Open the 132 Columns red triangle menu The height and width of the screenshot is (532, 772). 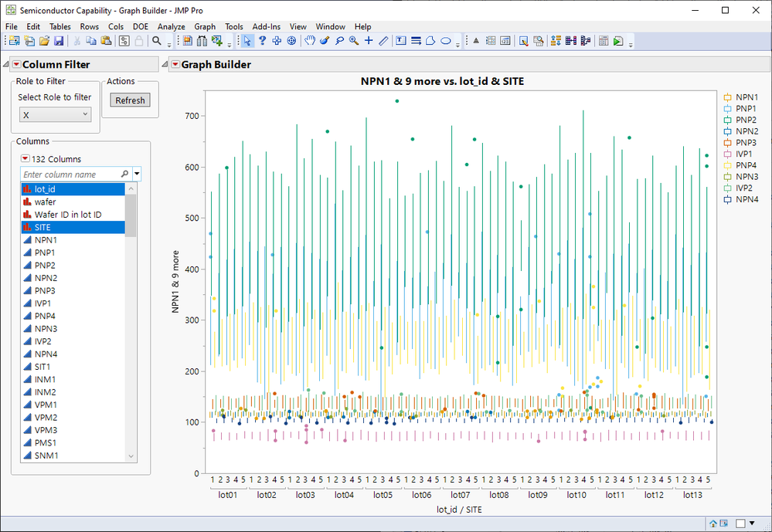click(25, 159)
